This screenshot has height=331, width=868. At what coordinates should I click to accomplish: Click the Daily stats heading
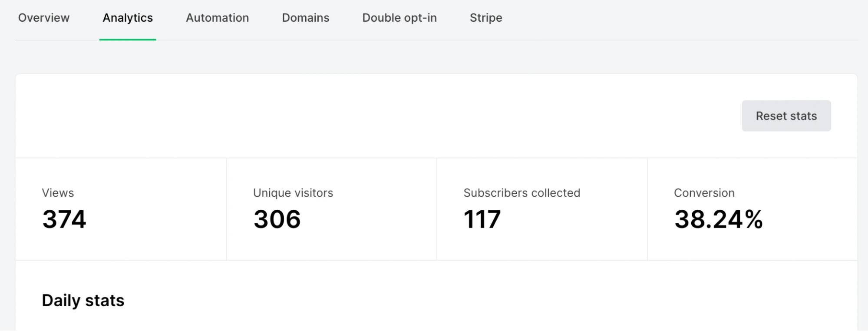[83, 301]
